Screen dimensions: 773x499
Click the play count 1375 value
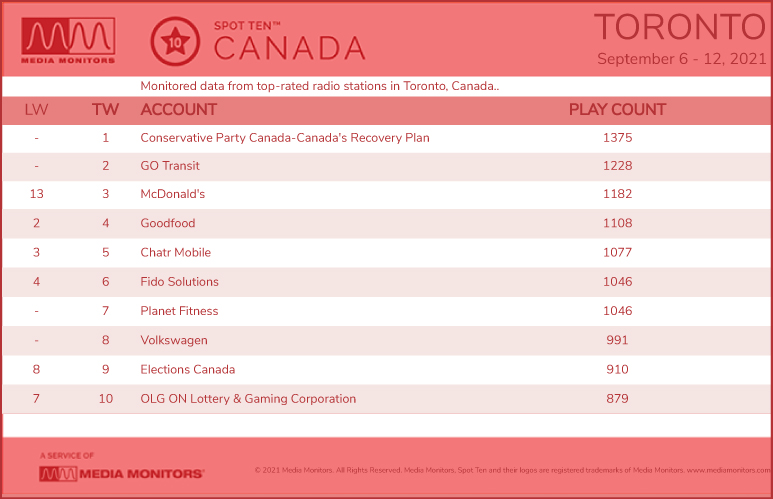pos(617,138)
